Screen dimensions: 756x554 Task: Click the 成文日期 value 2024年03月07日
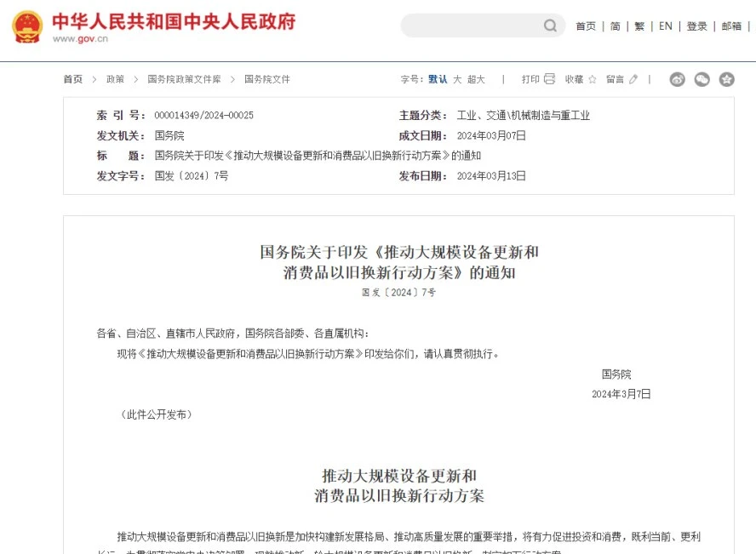click(x=491, y=136)
